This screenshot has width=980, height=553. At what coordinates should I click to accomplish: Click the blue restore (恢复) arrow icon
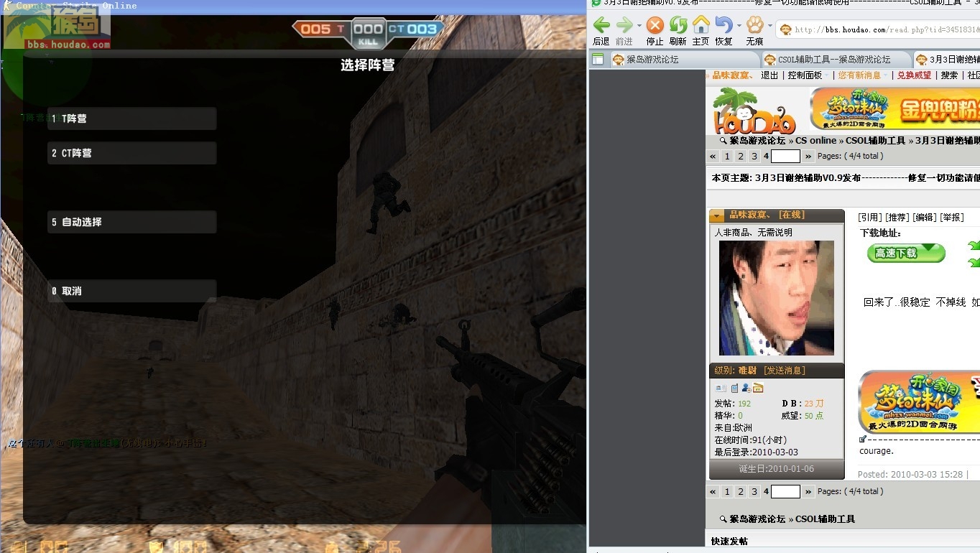coord(724,26)
